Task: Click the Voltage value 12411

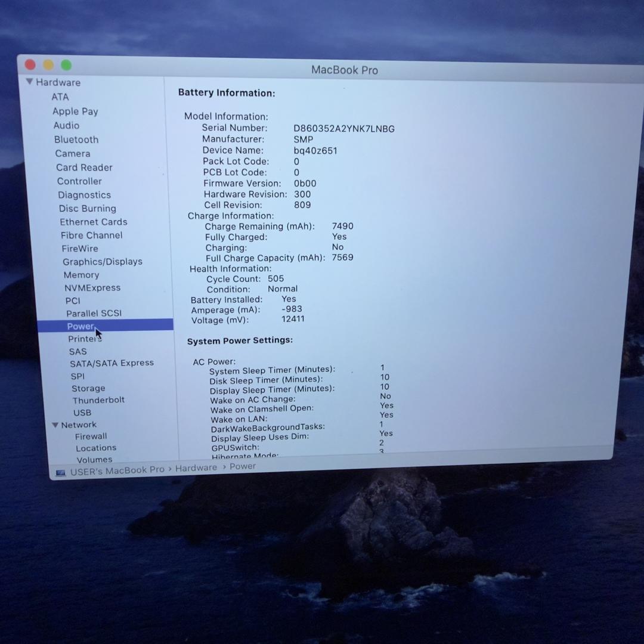Action: [293, 318]
